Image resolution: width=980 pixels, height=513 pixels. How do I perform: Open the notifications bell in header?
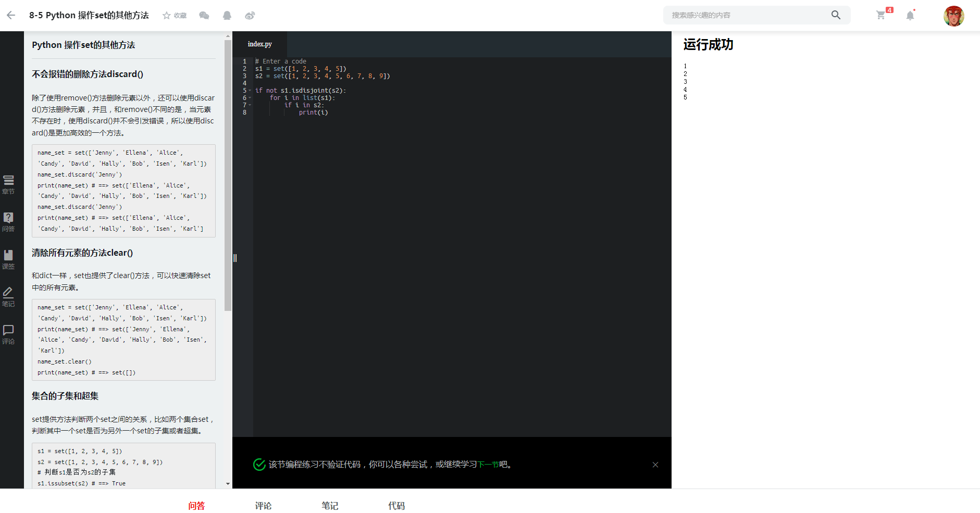click(910, 15)
